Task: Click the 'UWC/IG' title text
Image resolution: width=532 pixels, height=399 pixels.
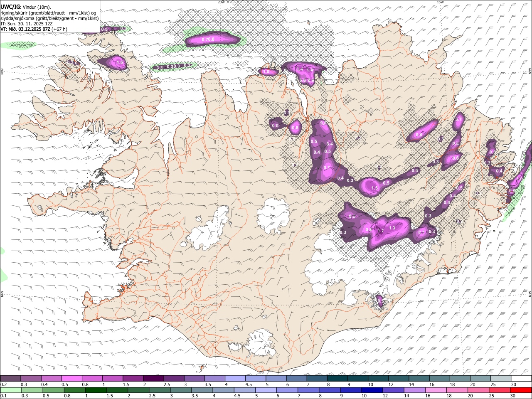Action: (10, 7)
